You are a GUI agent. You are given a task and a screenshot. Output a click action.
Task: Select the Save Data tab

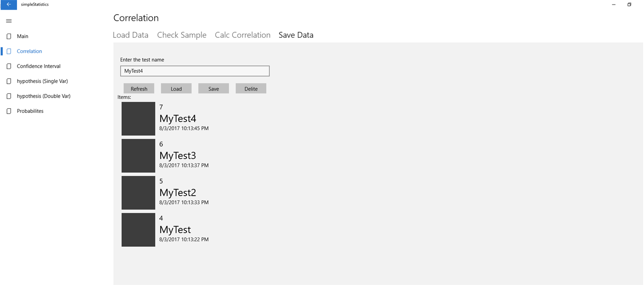tap(296, 35)
